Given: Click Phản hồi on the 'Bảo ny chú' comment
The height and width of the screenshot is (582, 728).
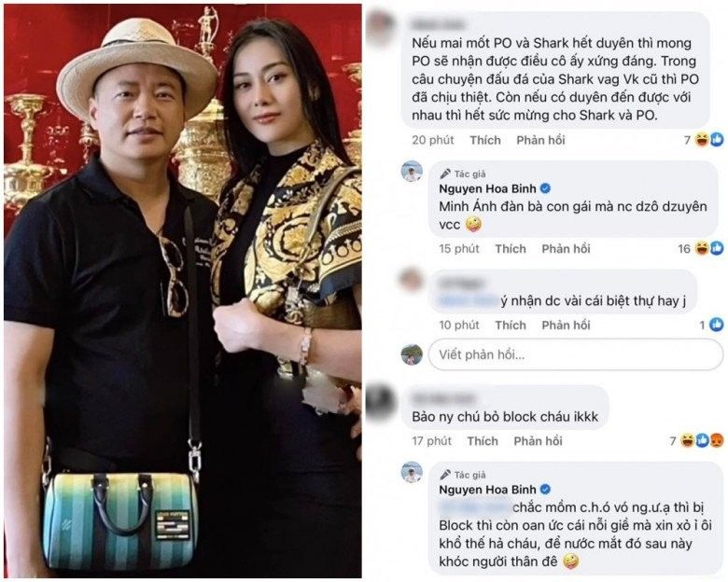Looking at the screenshot, I should (x=539, y=440).
